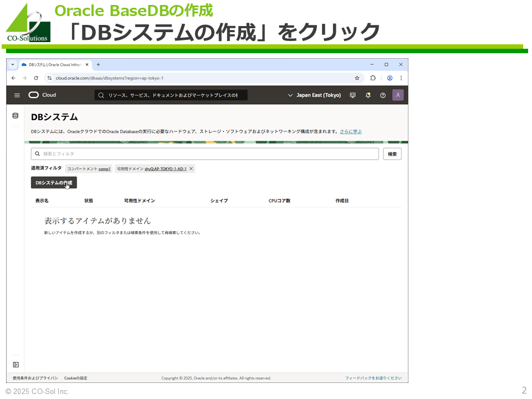This screenshot has width=532, height=399.
Task: Click the comp1 compartment filter link
Action: pyautogui.click(x=105, y=169)
